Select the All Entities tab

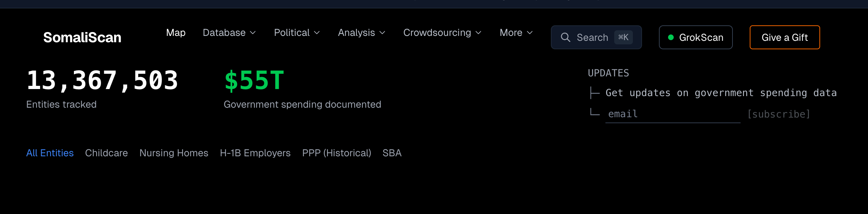50,153
